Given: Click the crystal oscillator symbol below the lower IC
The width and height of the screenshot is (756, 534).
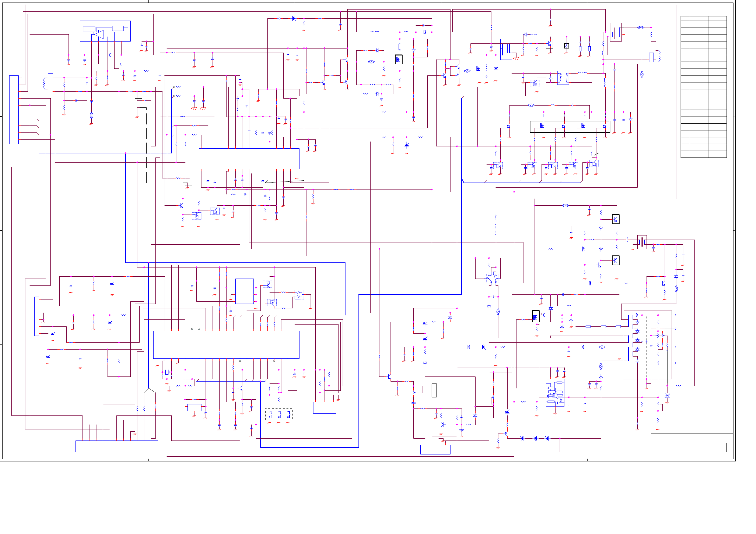Looking at the screenshot, I should [167, 372].
